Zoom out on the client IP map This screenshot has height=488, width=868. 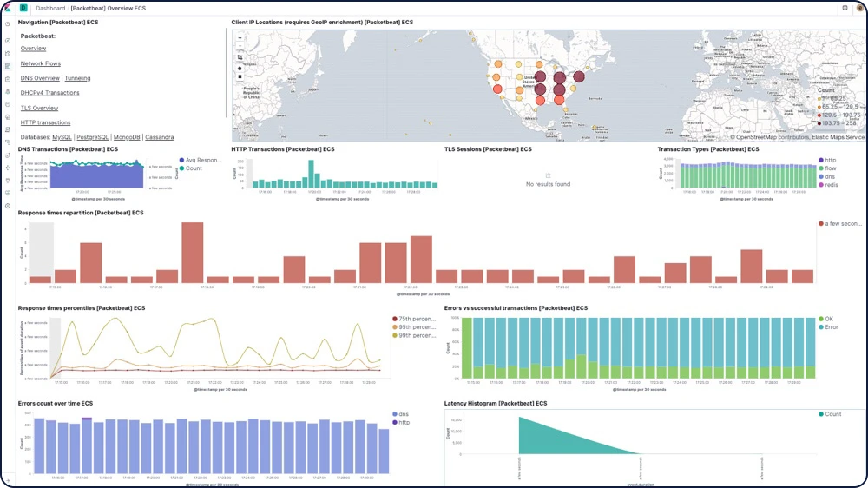click(240, 47)
